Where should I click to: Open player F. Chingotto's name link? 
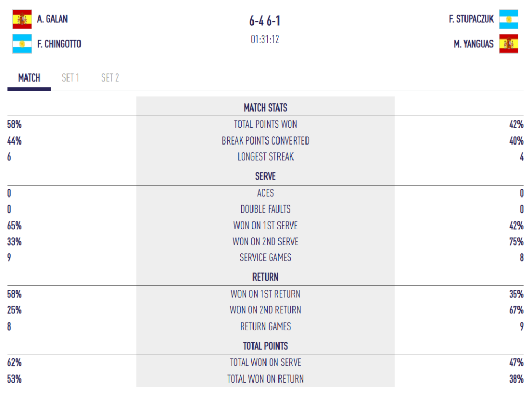[x=59, y=44]
